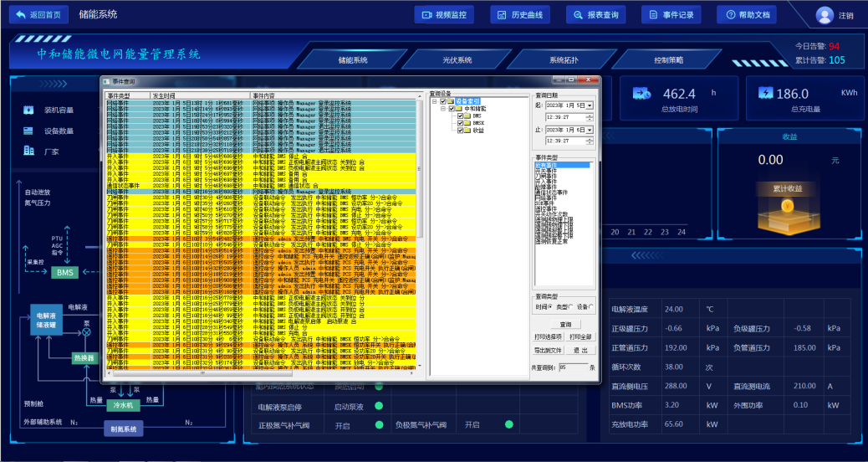Switch to the 控制策略 tab

[668, 60]
